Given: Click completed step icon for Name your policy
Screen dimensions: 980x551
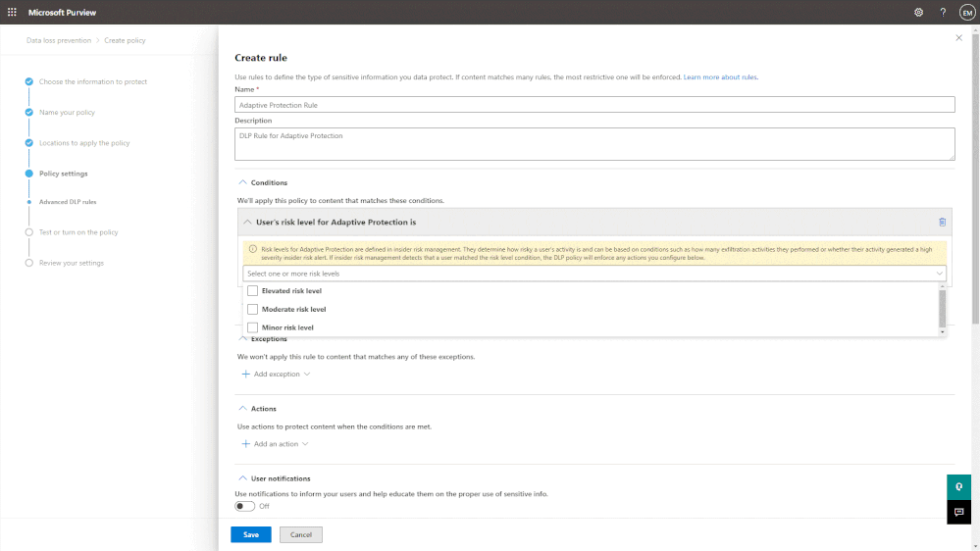Looking at the screenshot, I should 28,113.
